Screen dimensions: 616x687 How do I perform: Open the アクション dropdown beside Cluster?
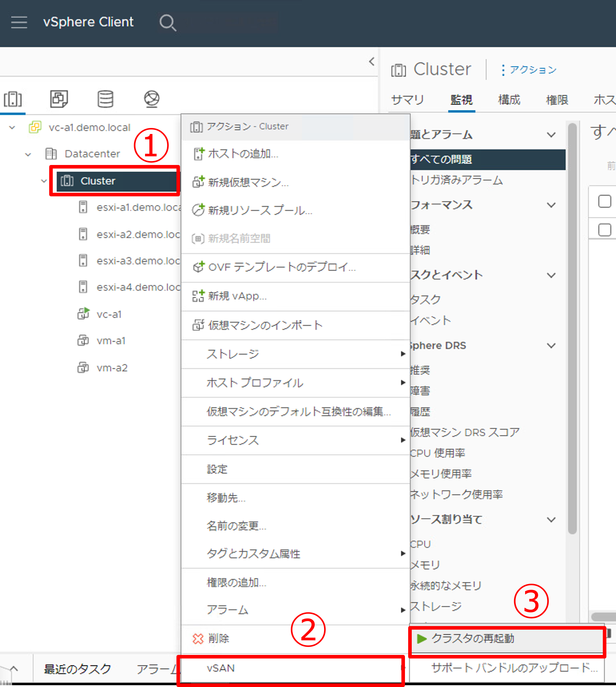pos(529,70)
